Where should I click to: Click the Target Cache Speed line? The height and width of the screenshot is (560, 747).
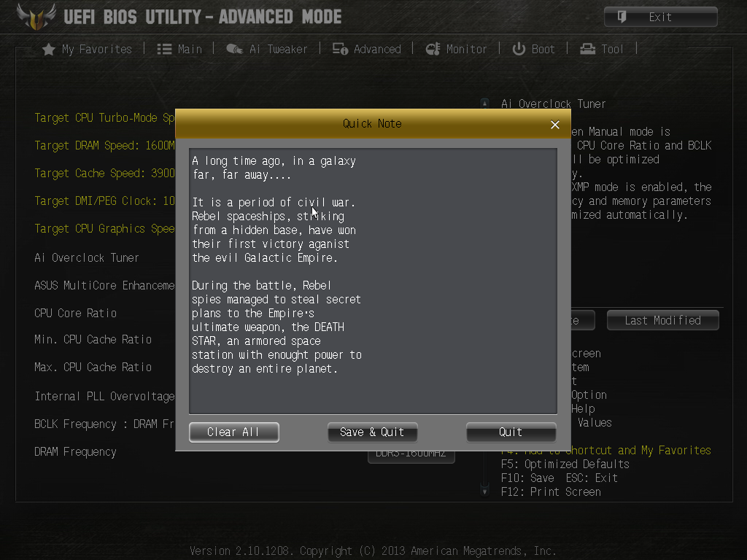[x=104, y=173]
